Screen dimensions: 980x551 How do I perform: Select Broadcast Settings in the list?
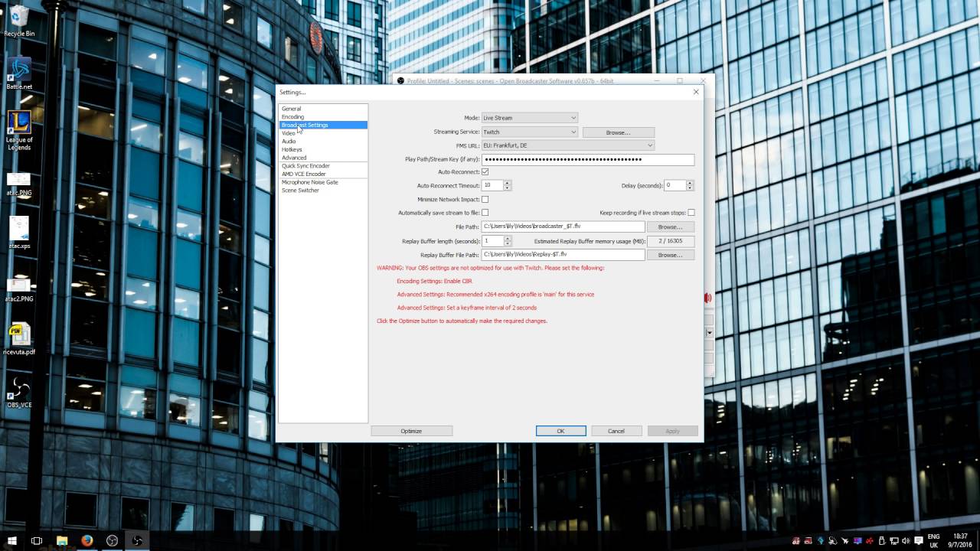pos(322,125)
